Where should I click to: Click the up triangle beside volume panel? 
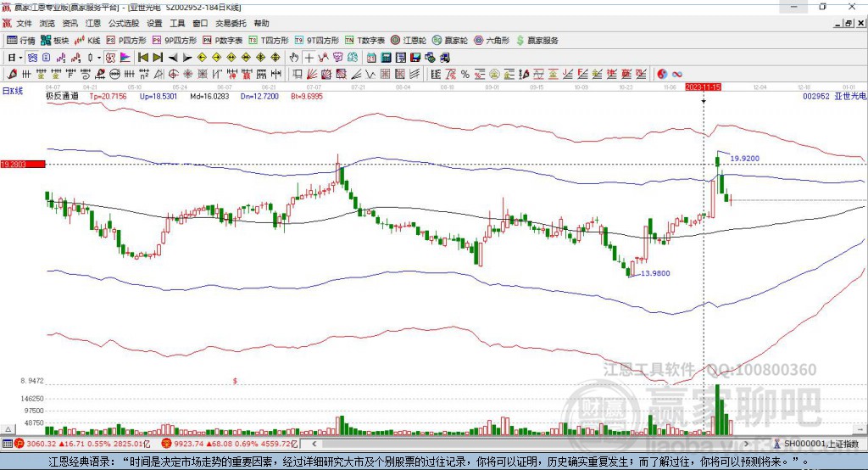[8, 429]
